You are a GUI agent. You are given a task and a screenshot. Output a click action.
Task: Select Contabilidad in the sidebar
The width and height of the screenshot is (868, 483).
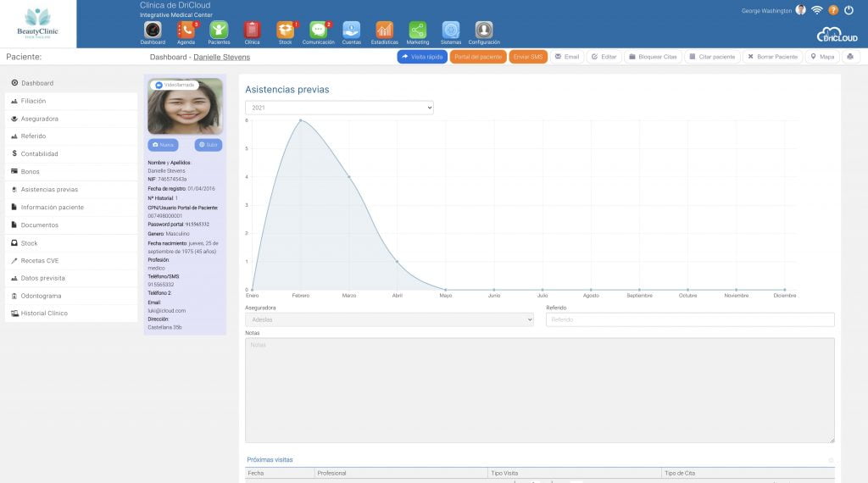tap(71, 154)
